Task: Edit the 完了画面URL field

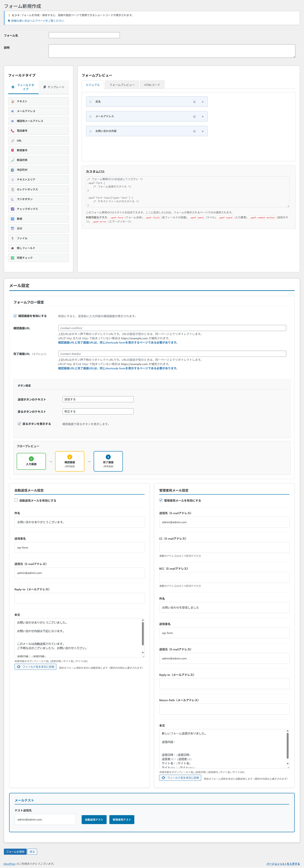Action: click(x=172, y=354)
